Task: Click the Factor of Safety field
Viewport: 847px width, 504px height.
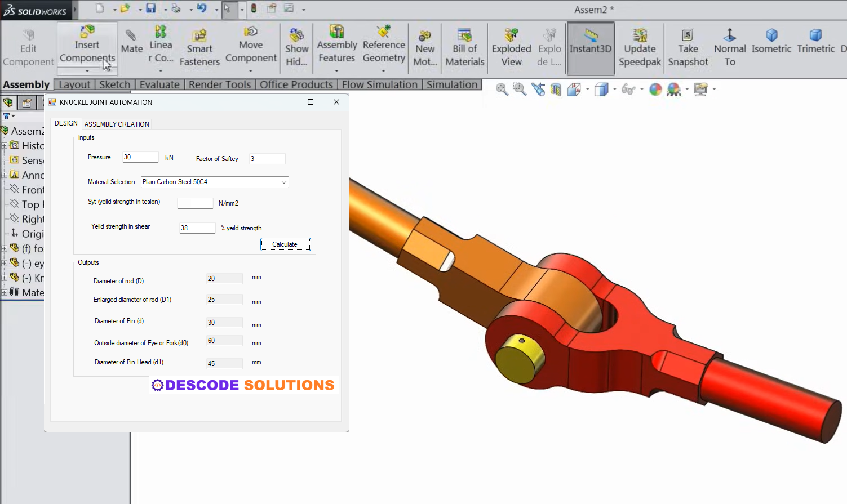Action: (267, 159)
